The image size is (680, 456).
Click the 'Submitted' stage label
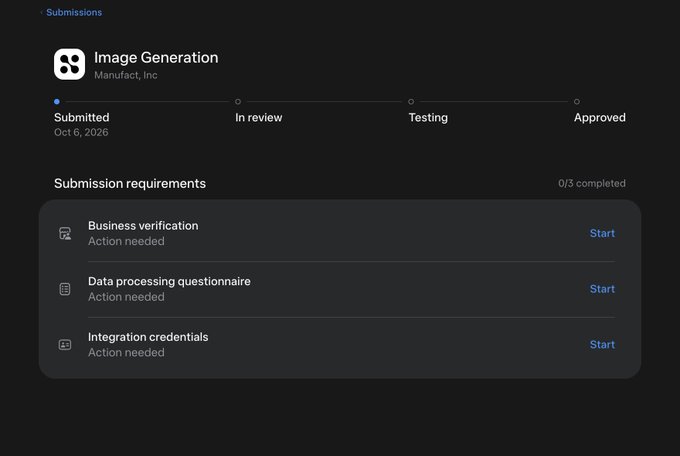(82, 118)
